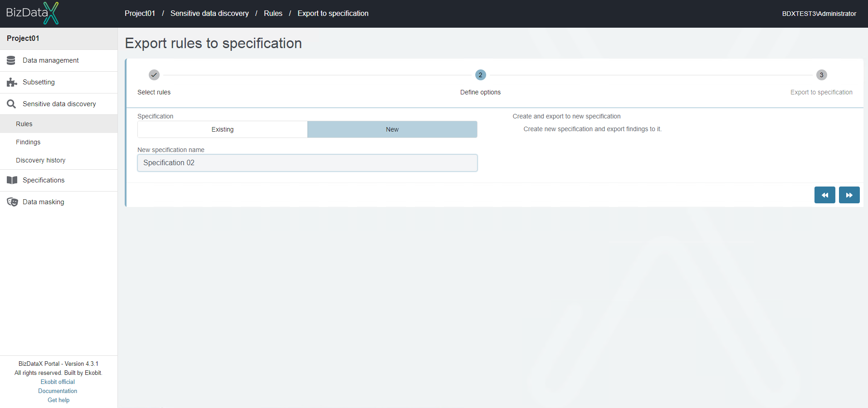Click the Create and export to new specification text
This screenshot has width=868, height=408.
pyautogui.click(x=566, y=117)
